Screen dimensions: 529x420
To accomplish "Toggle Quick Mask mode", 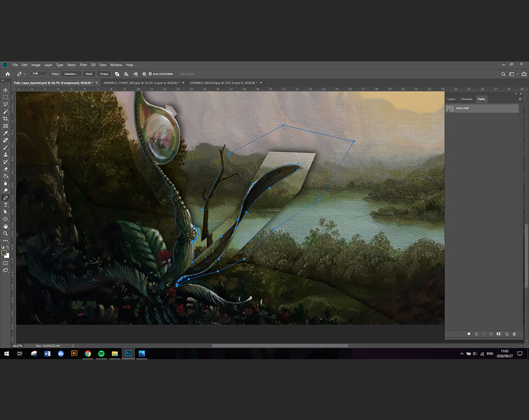I will pos(6,262).
